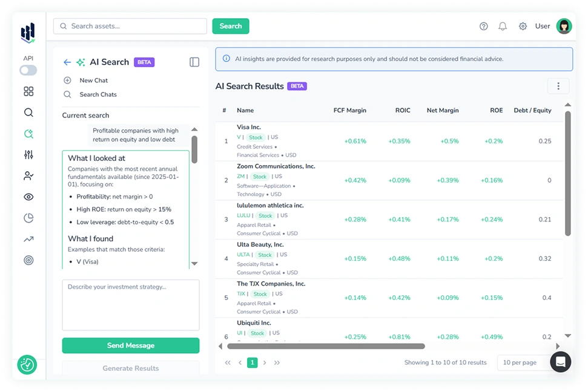Image resolution: width=588 pixels, height=392 pixels.
Task: Click chat panel scroll down arrow
Action: tap(194, 264)
